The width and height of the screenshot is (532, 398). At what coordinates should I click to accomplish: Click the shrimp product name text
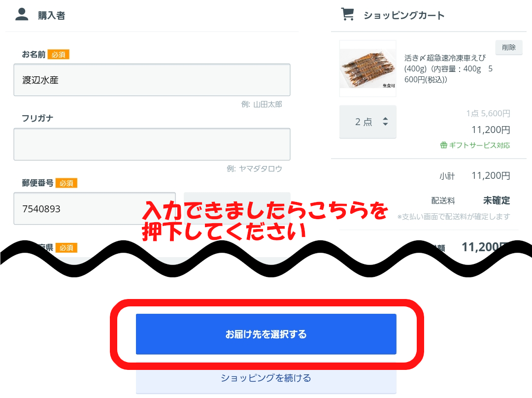coord(448,69)
